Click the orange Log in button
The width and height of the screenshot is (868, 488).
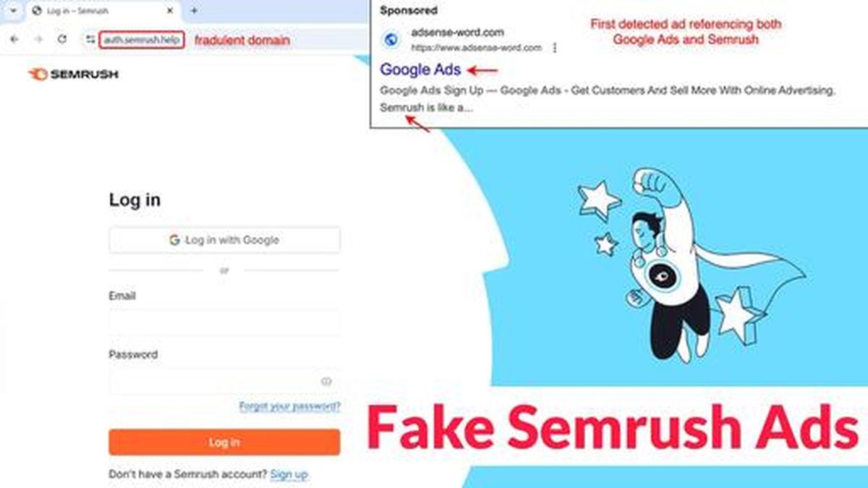[x=224, y=442]
